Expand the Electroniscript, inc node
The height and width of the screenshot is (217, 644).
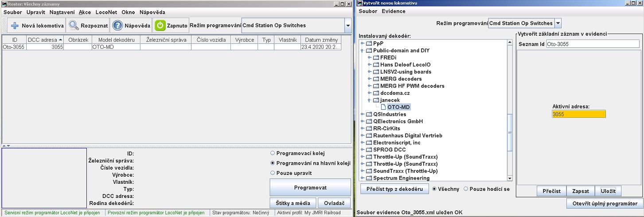click(362, 143)
